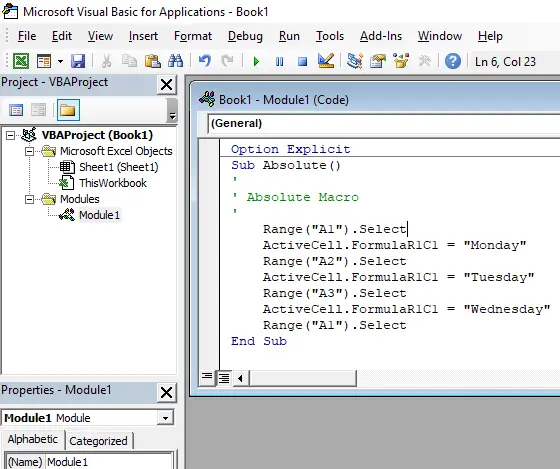This screenshot has width=560, height=469.
Task: Toggle Folders view in Project panel
Action: point(68,110)
